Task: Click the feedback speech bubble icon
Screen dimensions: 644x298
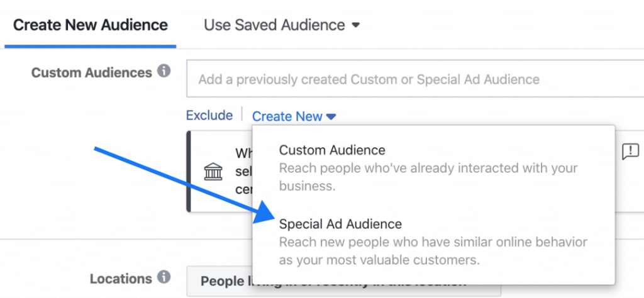Action: click(630, 152)
